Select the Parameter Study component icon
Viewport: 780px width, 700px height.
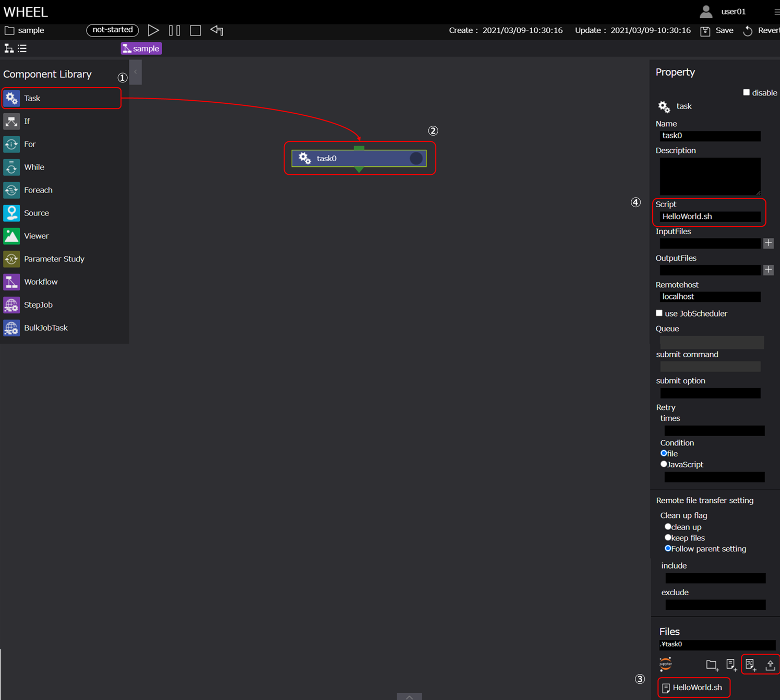11,259
